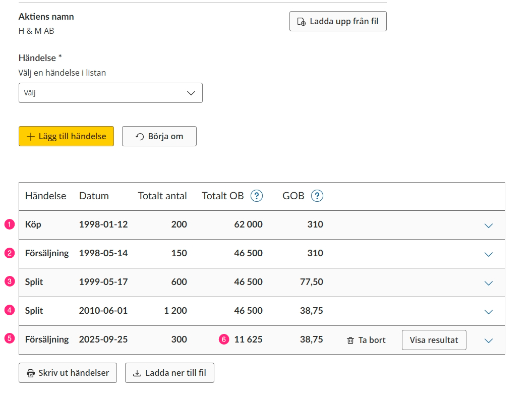The width and height of the screenshot is (532, 398).
Task: Click pink marker number 5 beside the 2025 Försäljning row
Action: click(10, 339)
